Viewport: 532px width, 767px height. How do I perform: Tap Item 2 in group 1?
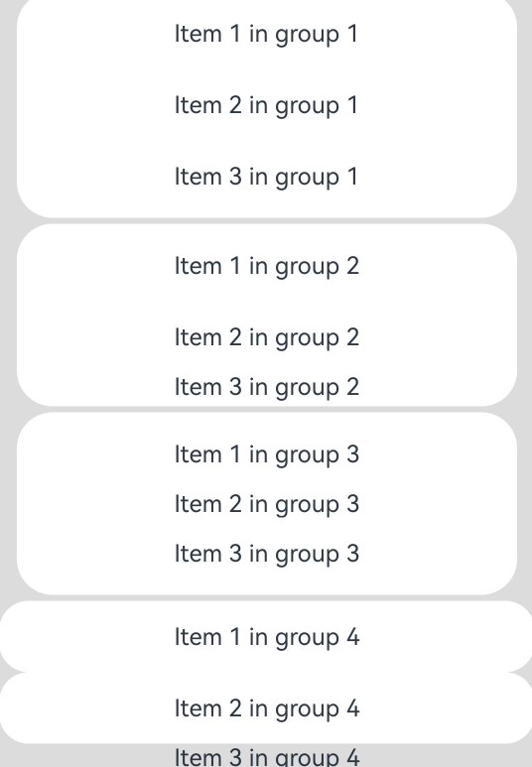266,106
